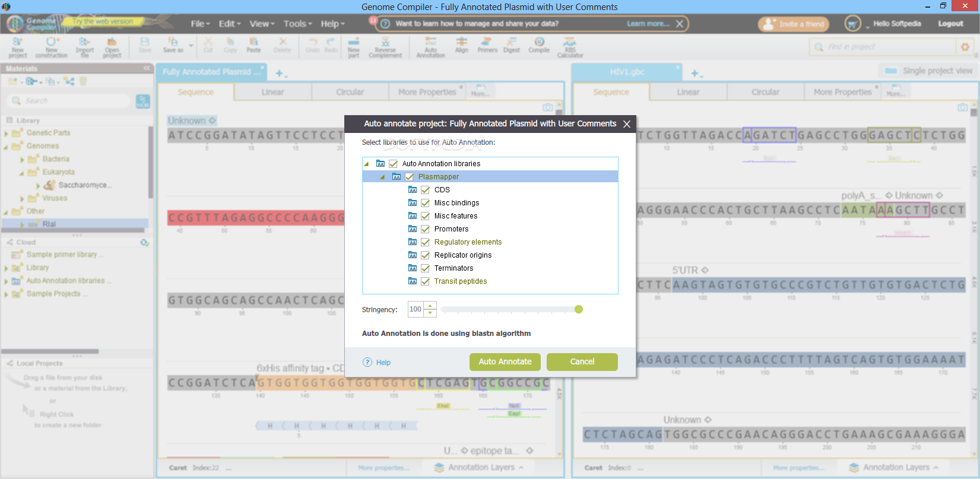Collapse the Auto Annotation libraries tree node

[366, 164]
